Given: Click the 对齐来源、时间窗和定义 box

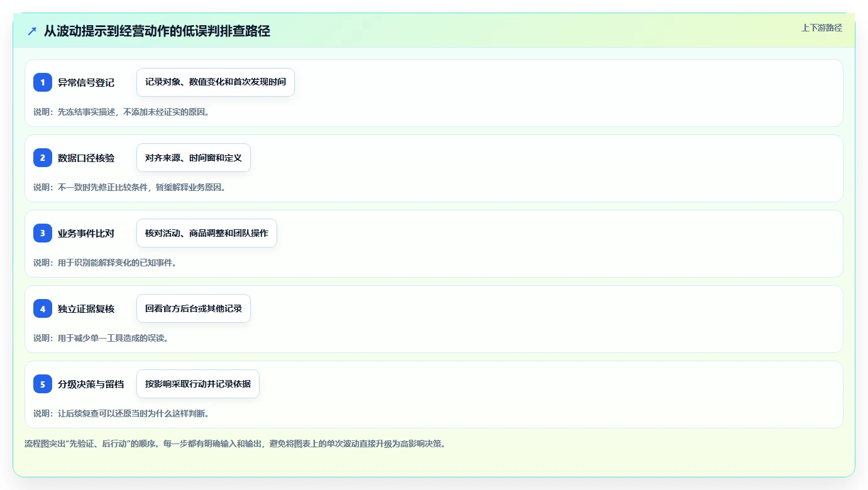Looking at the screenshot, I should 194,158.
